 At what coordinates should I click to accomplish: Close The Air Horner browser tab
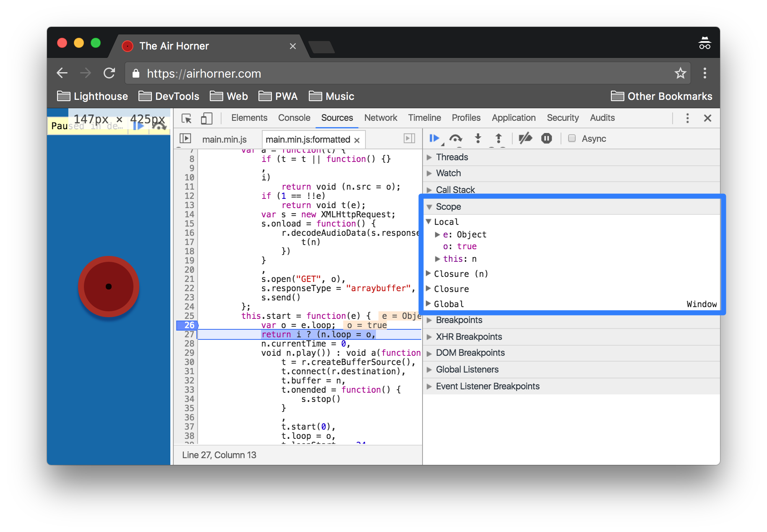pos(293,46)
